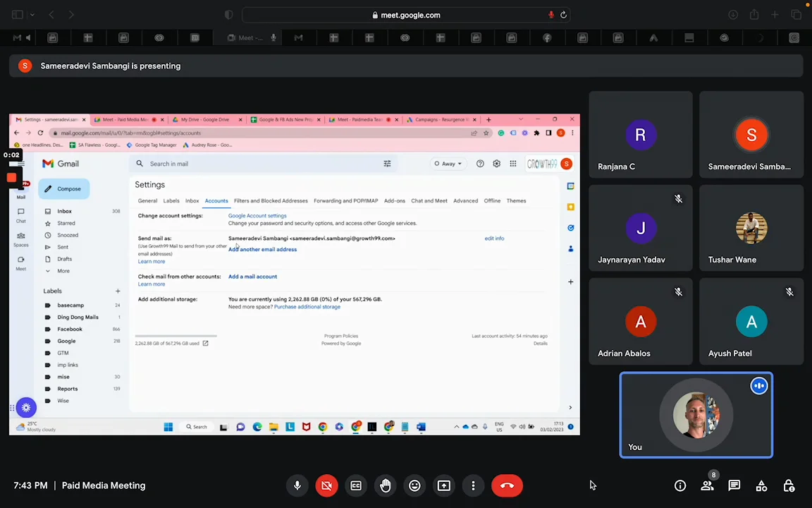Click Gmail settings gear icon
812x508 pixels.
tap(497, 163)
